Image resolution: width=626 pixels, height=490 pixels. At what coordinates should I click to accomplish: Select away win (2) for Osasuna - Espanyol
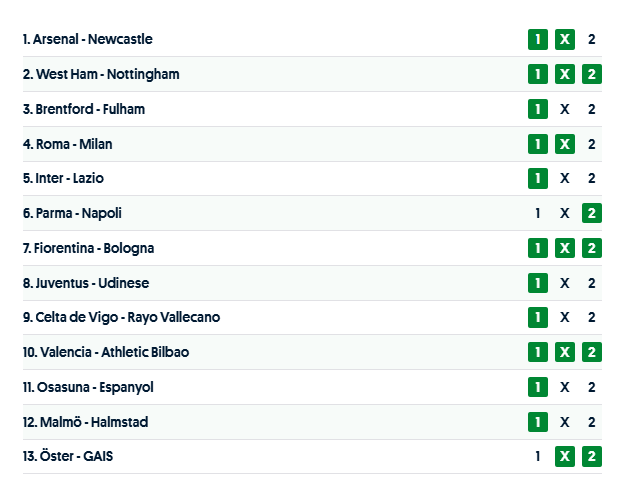coord(592,387)
